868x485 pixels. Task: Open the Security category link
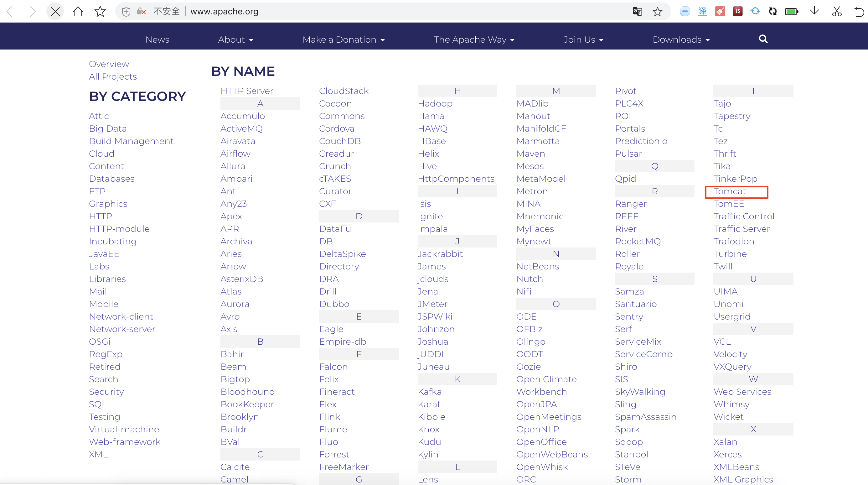[106, 392]
